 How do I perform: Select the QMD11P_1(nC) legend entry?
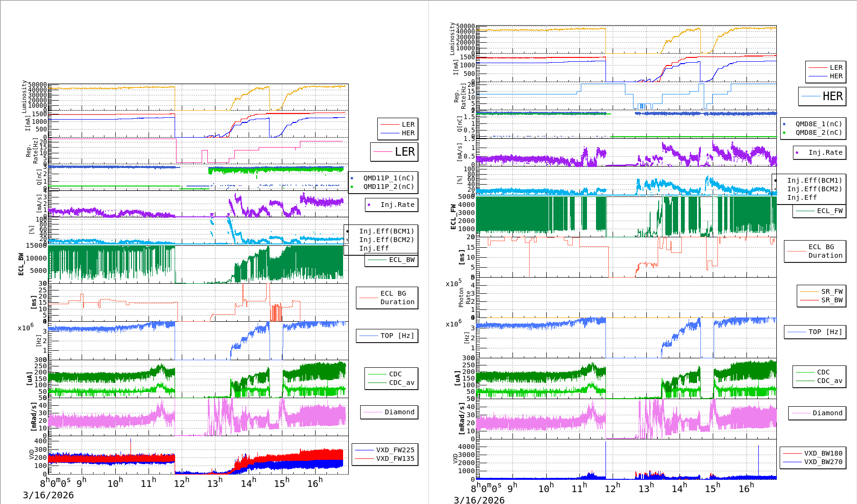tap(388, 178)
